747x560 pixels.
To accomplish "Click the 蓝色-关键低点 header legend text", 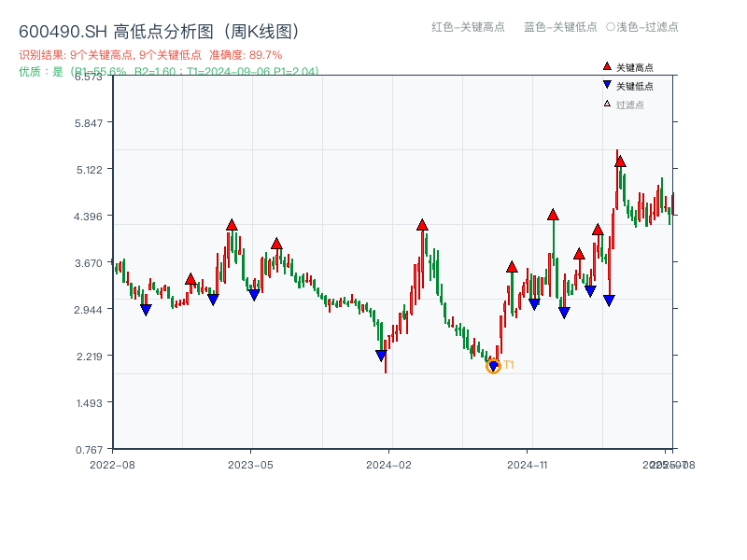I will (560, 27).
